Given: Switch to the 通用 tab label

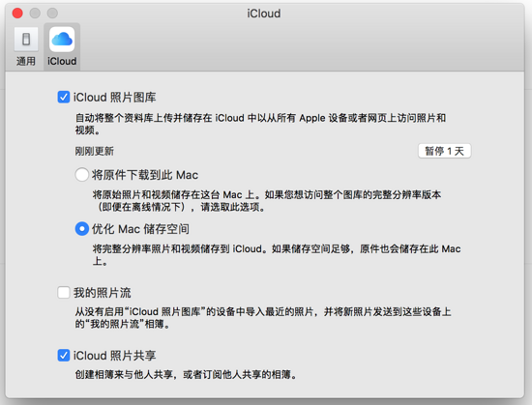Looking at the screenshot, I should coord(26,61).
